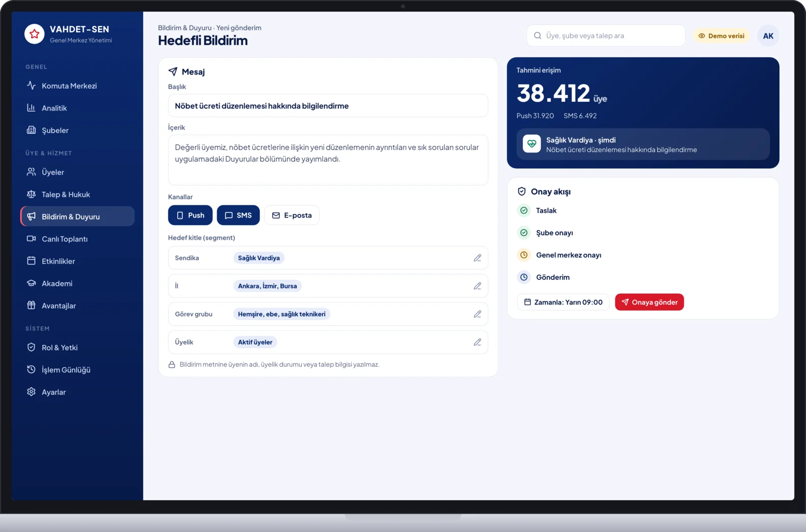
Task: Click the Genel merkez onayı clock icon
Action: pos(524,255)
